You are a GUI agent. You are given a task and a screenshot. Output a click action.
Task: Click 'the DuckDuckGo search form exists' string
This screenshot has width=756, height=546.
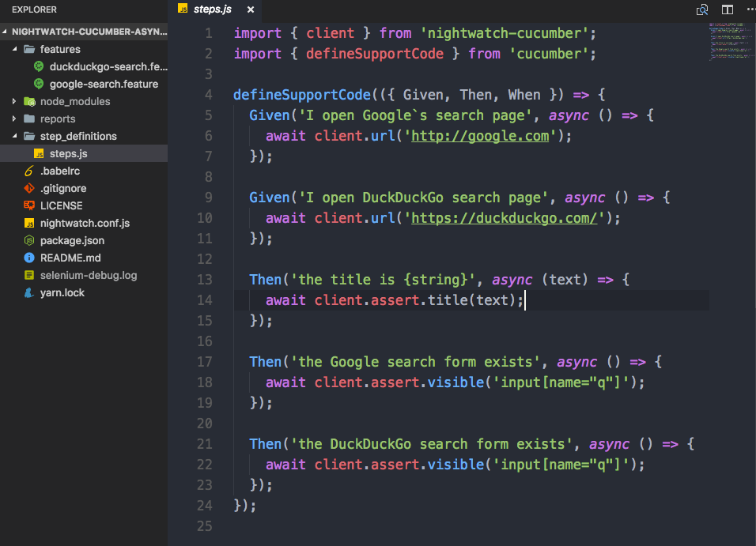[x=432, y=444]
